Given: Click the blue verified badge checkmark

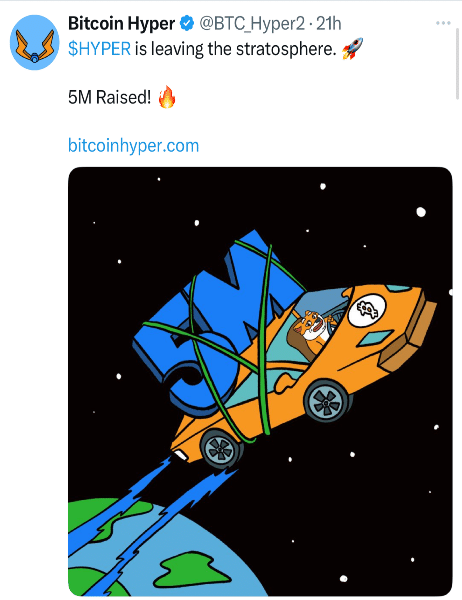Looking at the screenshot, I should pos(187,24).
